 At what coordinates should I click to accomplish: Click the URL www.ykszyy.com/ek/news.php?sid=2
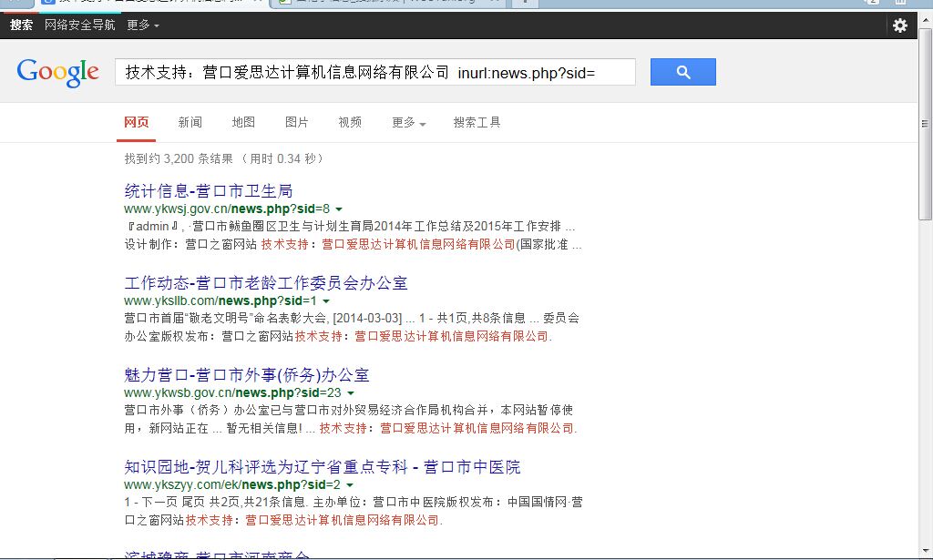coord(232,485)
